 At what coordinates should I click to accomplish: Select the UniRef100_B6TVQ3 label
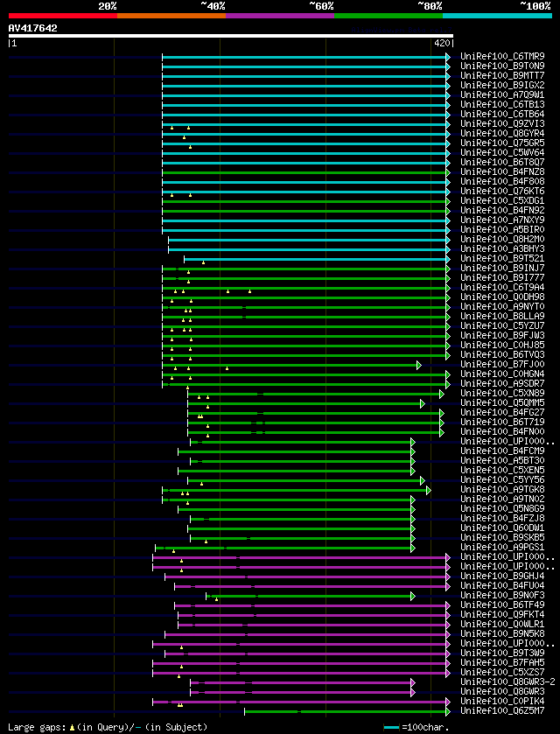(x=502, y=355)
